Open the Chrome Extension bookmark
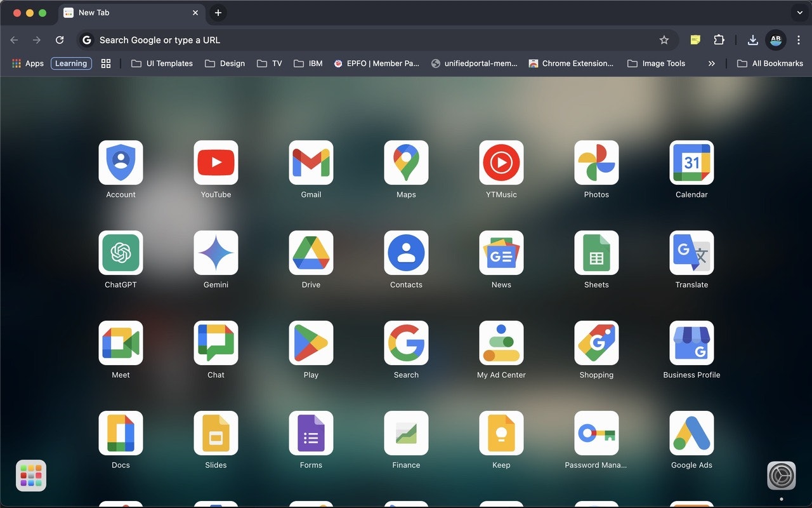 pos(572,63)
